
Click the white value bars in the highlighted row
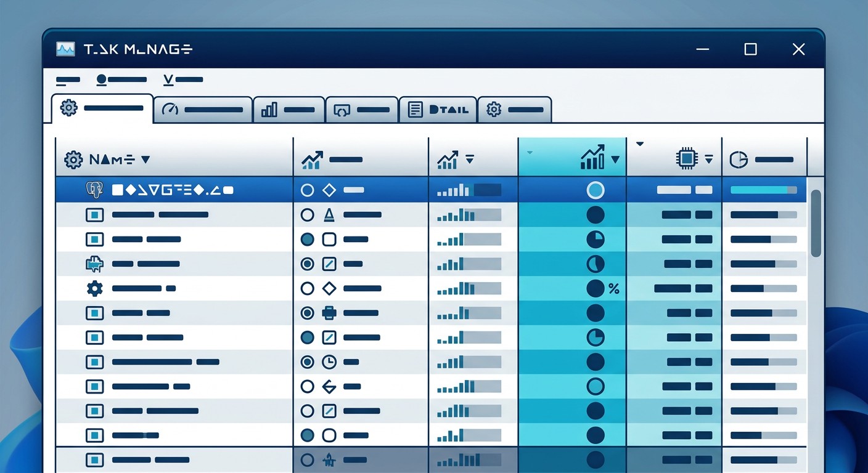click(684, 190)
